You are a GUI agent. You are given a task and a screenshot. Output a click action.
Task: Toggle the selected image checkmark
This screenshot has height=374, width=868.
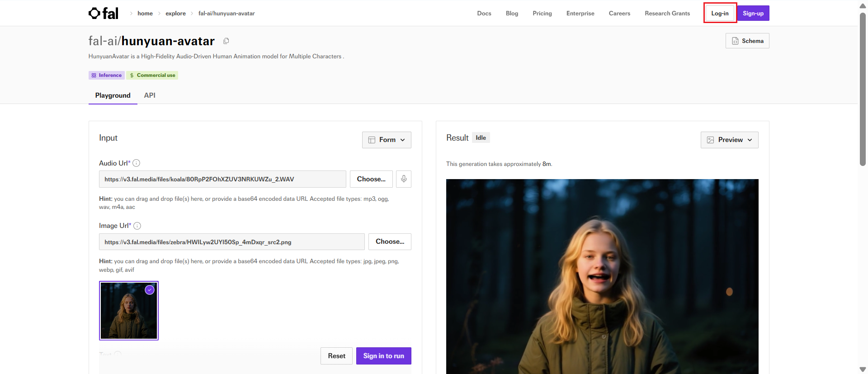point(150,290)
